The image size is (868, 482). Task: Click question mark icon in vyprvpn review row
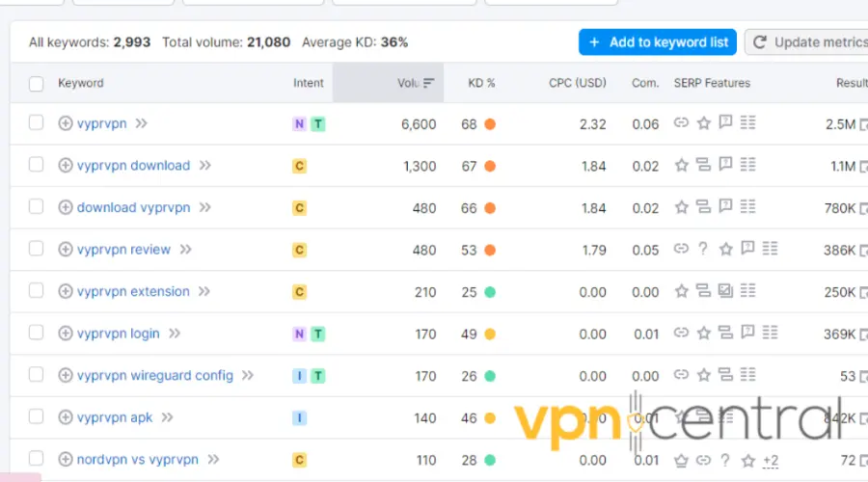(x=703, y=249)
